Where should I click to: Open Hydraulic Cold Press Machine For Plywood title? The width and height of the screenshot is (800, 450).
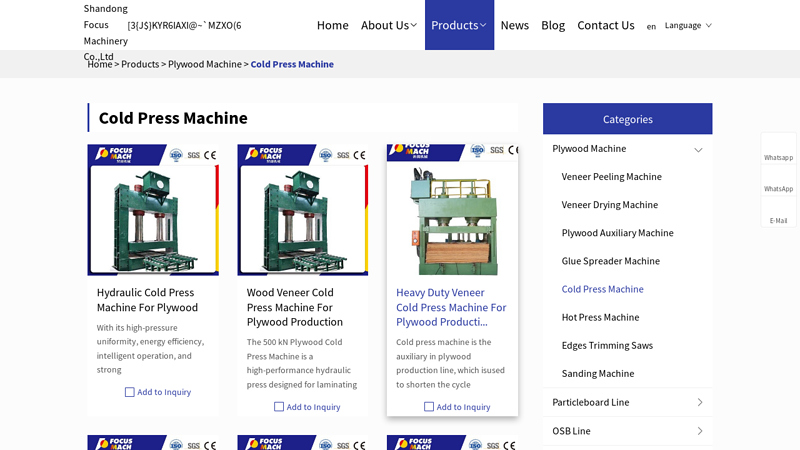[147, 300]
